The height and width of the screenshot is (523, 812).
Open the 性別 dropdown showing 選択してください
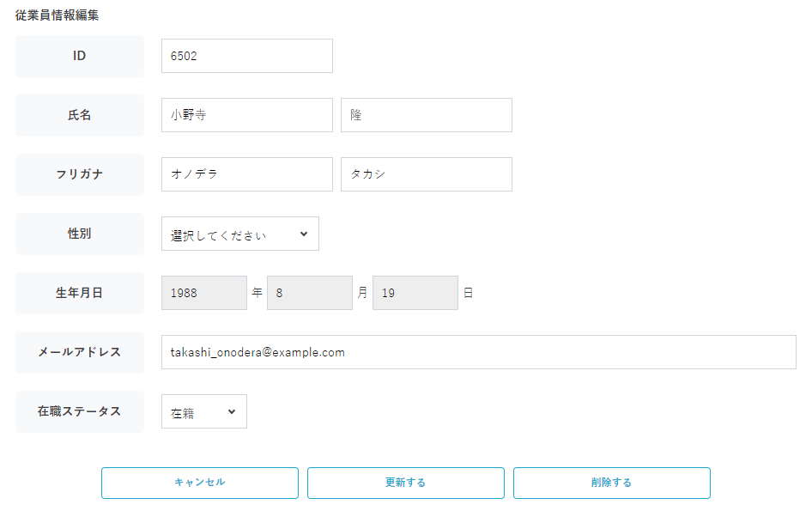pos(239,234)
